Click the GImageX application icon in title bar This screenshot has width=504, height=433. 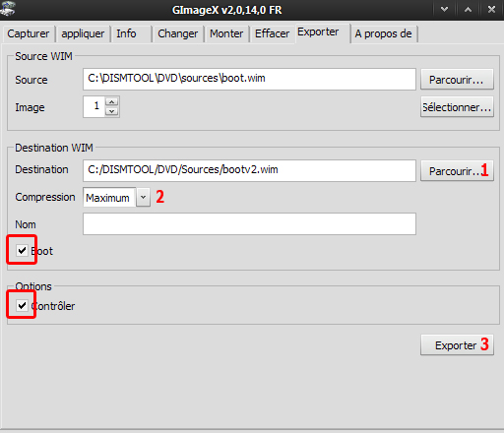pos(8,9)
